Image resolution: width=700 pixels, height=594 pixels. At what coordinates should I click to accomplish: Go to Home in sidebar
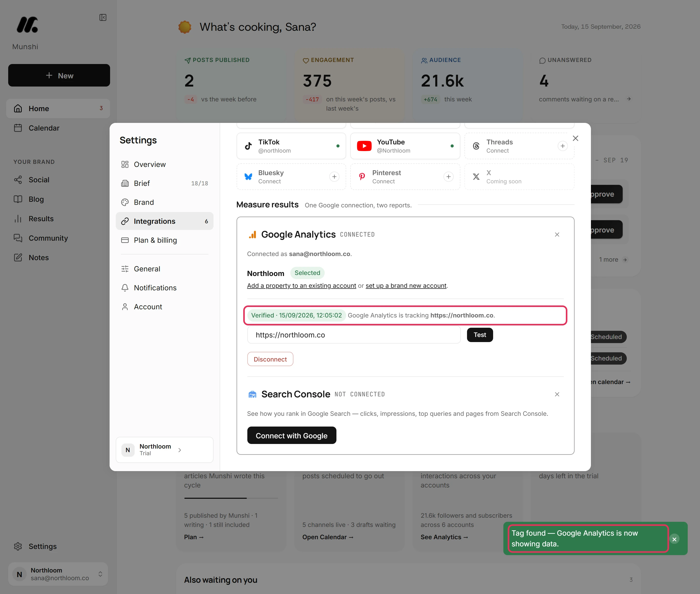(58, 108)
